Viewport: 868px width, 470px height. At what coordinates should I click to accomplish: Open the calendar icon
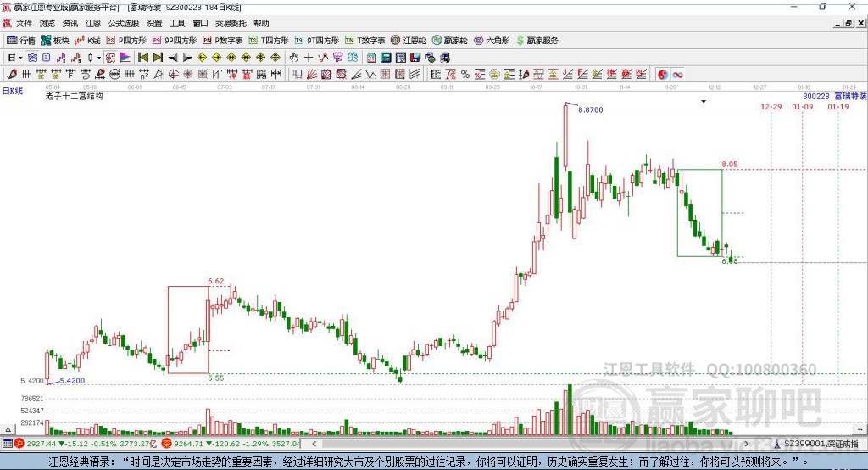point(371,58)
